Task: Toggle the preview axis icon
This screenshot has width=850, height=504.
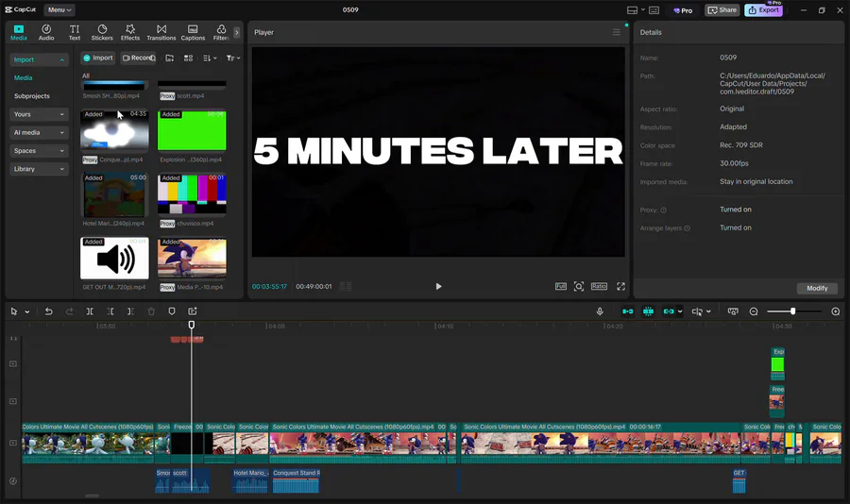Action: [697, 311]
